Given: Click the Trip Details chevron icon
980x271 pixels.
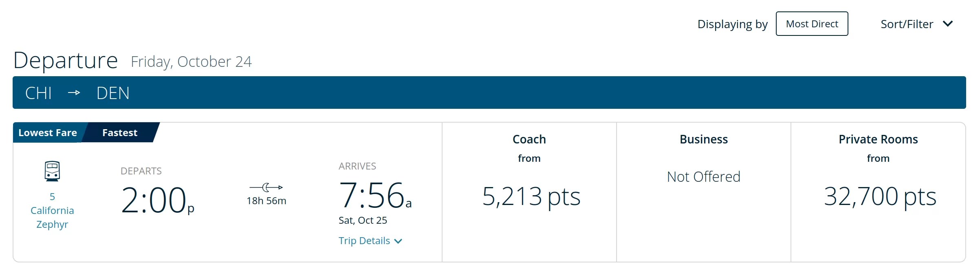Looking at the screenshot, I should (x=398, y=241).
